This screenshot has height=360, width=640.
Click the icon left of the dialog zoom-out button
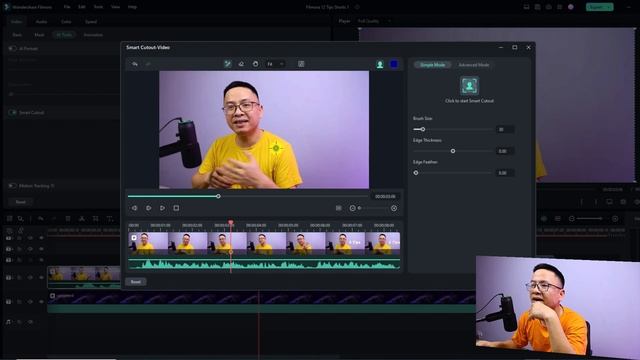(x=339, y=208)
